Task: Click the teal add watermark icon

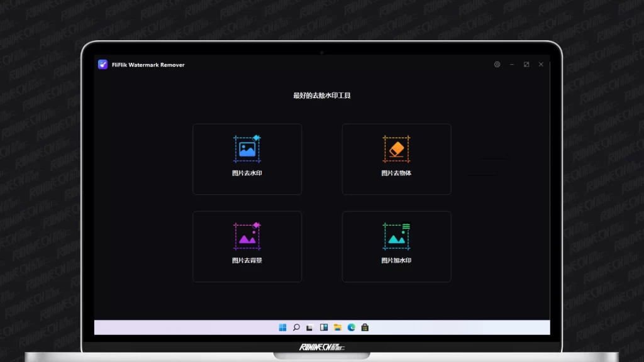Action: tap(396, 236)
